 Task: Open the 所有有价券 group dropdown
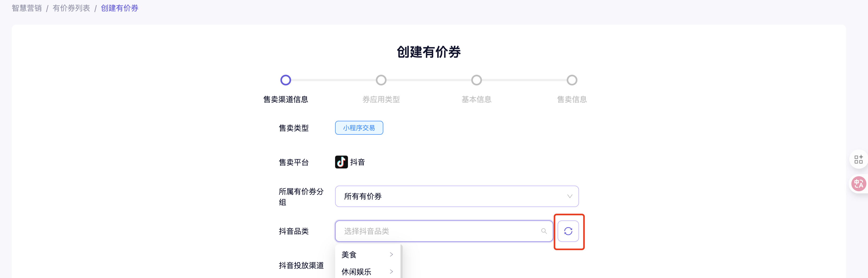451,196
